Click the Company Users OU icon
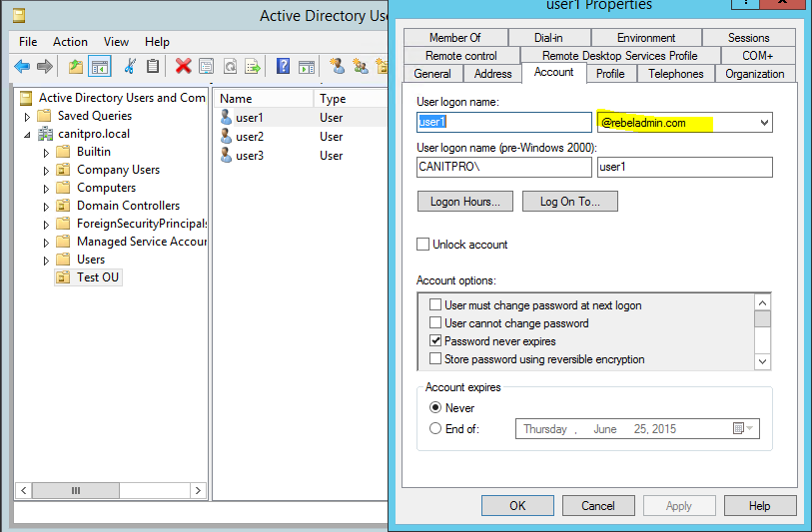This screenshot has width=812, height=532. [x=63, y=170]
